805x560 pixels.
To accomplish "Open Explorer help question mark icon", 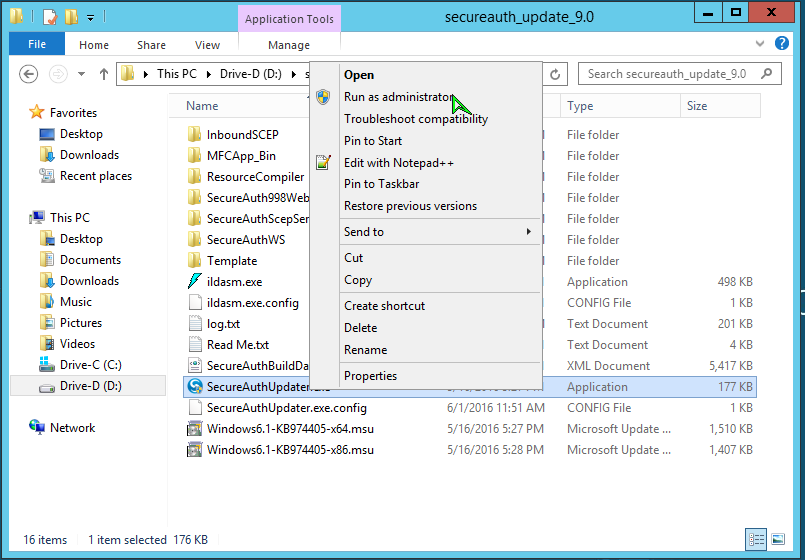I will click(x=781, y=43).
